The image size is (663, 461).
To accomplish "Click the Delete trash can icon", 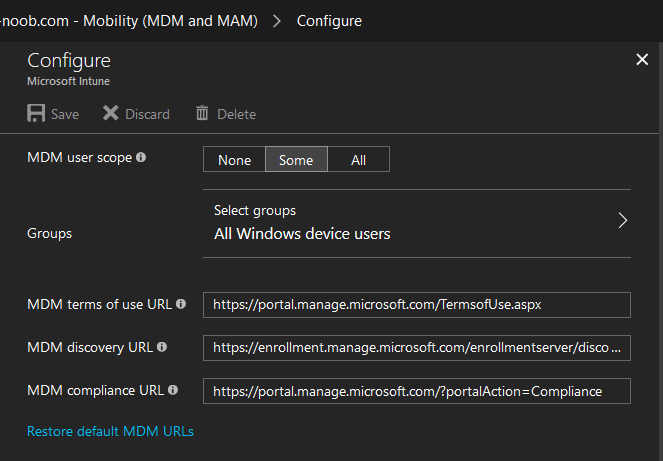I will tap(202, 113).
